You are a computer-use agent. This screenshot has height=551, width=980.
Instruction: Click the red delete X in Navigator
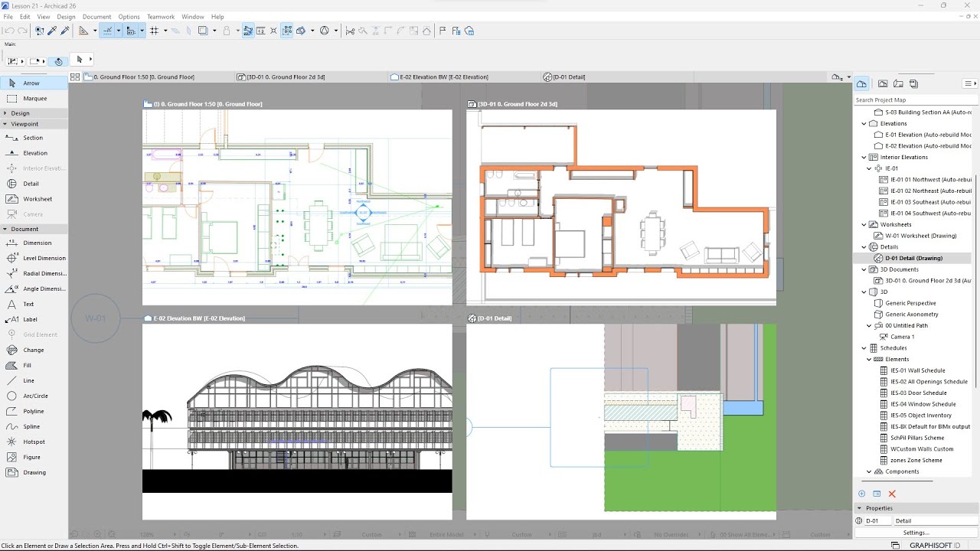tap(892, 494)
